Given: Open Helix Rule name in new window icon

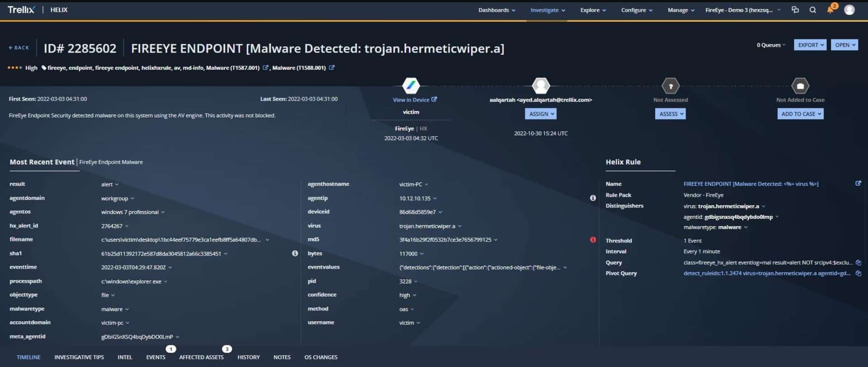Looking at the screenshot, I should tap(858, 183).
